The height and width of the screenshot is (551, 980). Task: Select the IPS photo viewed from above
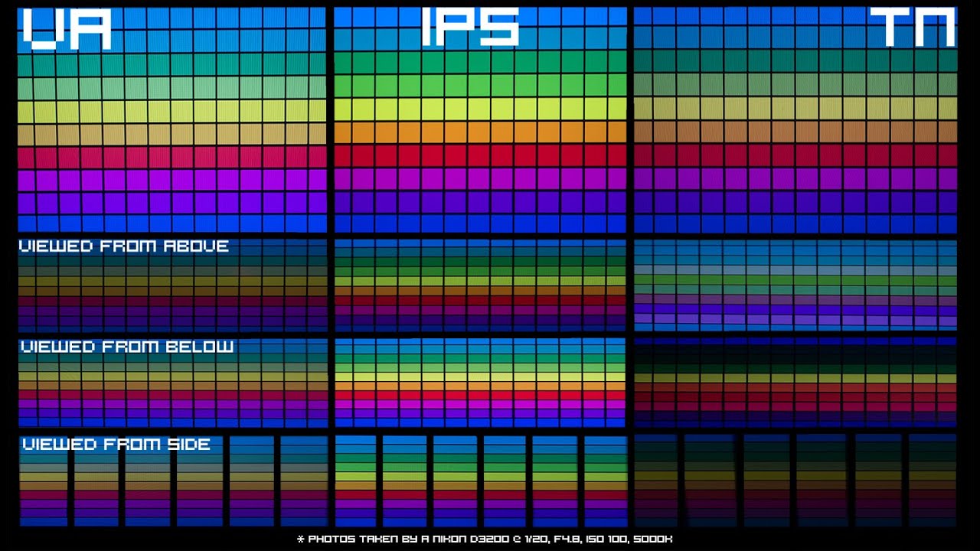[x=480, y=285]
